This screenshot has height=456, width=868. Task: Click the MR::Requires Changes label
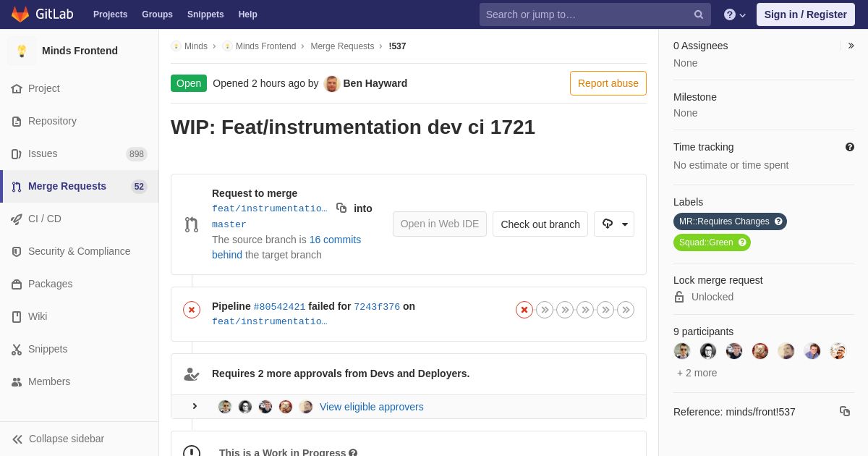pyautogui.click(x=724, y=221)
